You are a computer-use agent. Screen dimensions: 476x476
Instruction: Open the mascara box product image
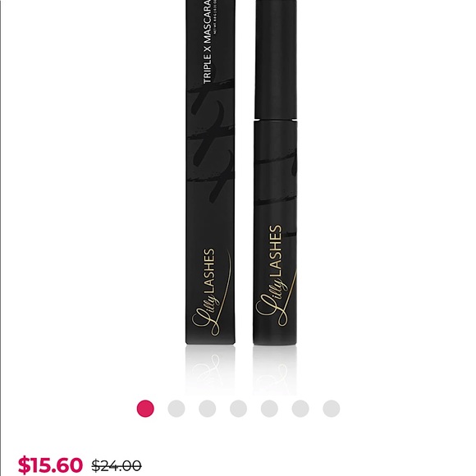[210, 172]
